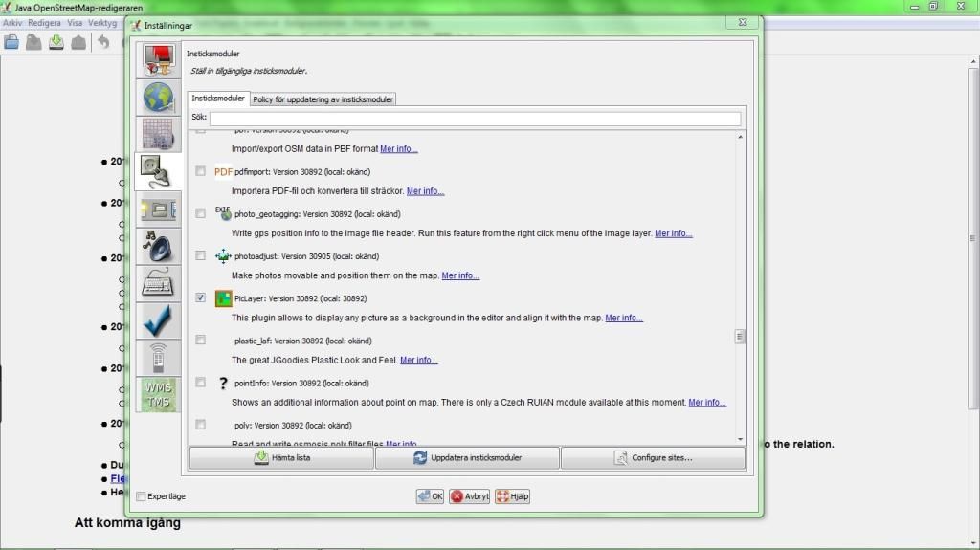Click the plugin list scrollbar thumb

pos(740,337)
